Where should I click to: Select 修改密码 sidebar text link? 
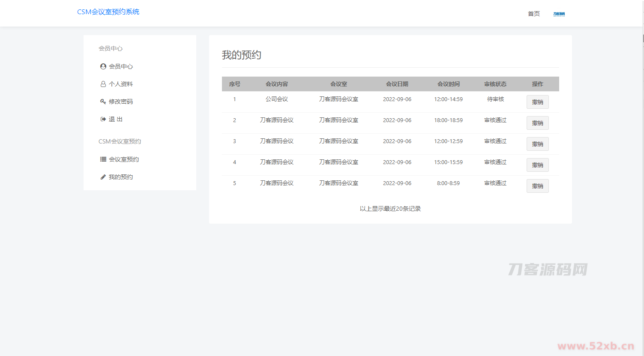tap(121, 102)
